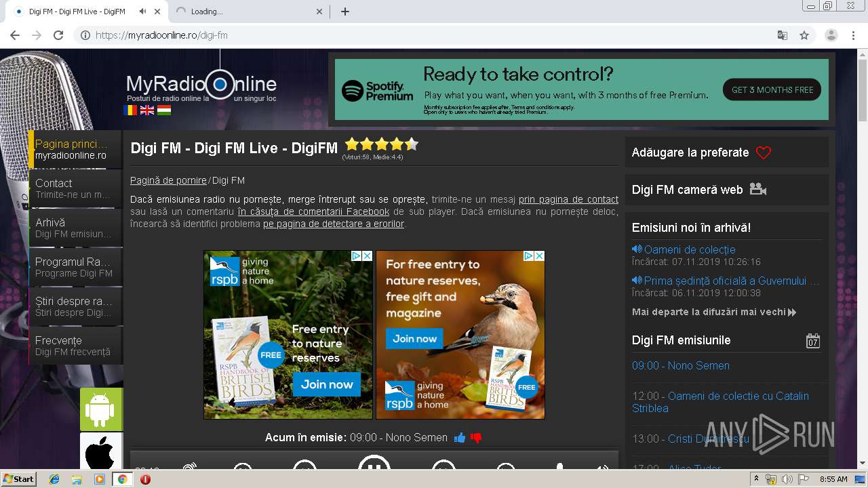Image resolution: width=868 pixels, height=488 pixels.
Task: Open Programul Radio menu item
Action: [75, 267]
